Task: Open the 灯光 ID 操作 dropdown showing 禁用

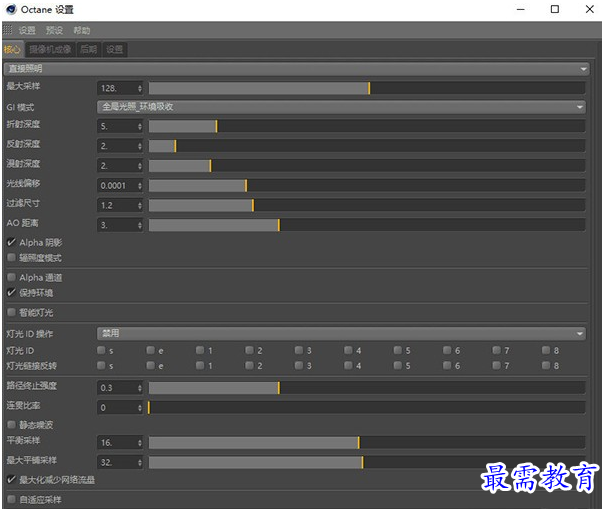Action: [341, 333]
